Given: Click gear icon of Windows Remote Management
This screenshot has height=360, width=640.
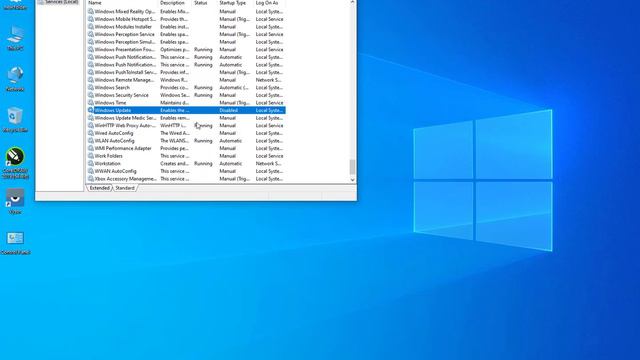Looking at the screenshot, I should pyautogui.click(x=91, y=80).
